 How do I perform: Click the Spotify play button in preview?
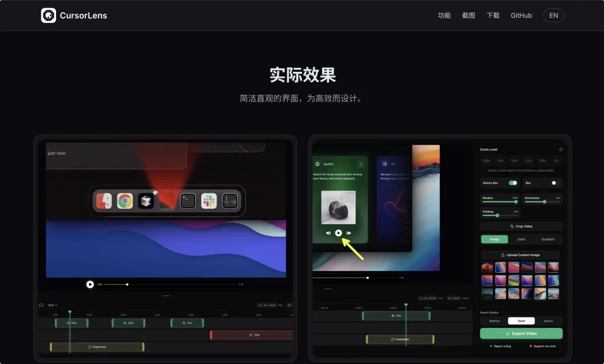click(339, 233)
